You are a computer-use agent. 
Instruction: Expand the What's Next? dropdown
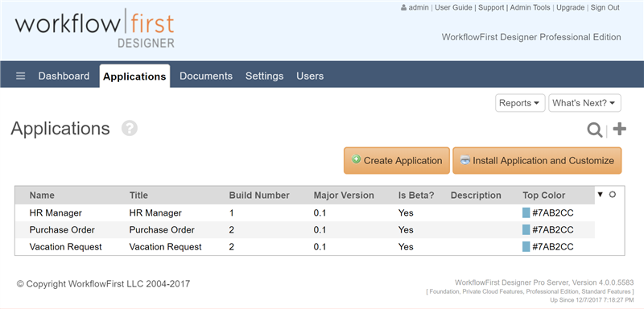(x=584, y=103)
